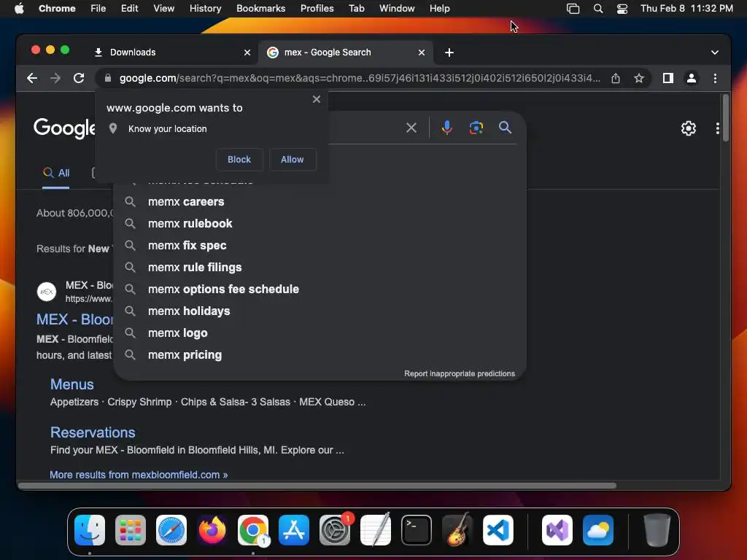Launch Firefox from the Dock

212,530
